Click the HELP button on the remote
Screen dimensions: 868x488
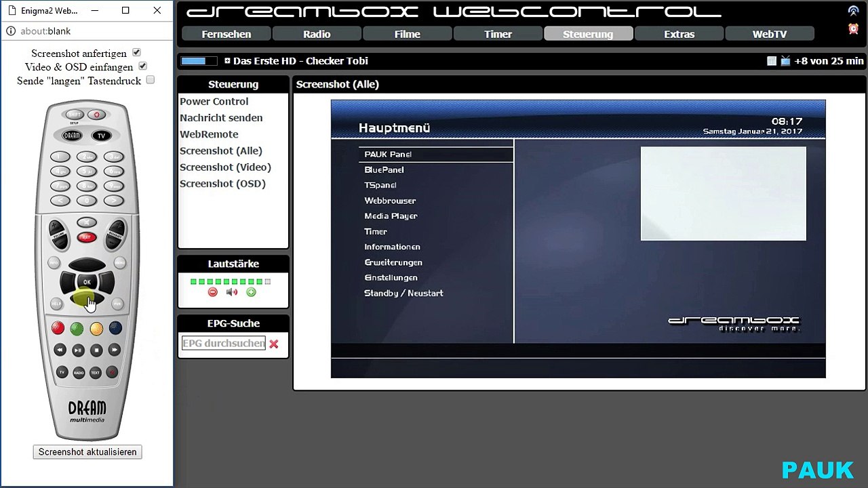pyautogui.click(x=56, y=304)
